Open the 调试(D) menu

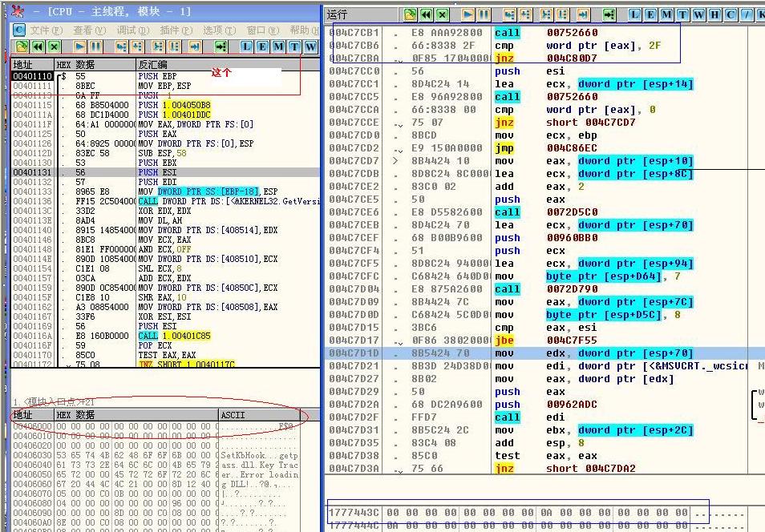133,30
